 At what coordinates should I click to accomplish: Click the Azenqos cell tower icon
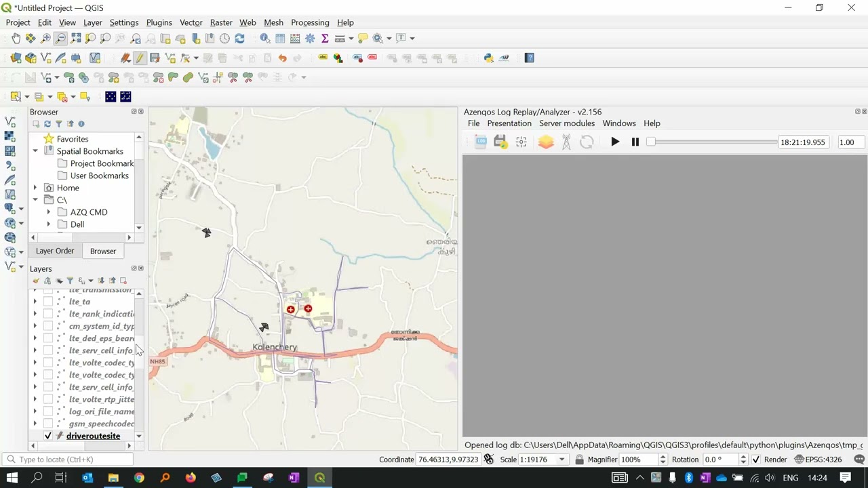[x=566, y=142]
